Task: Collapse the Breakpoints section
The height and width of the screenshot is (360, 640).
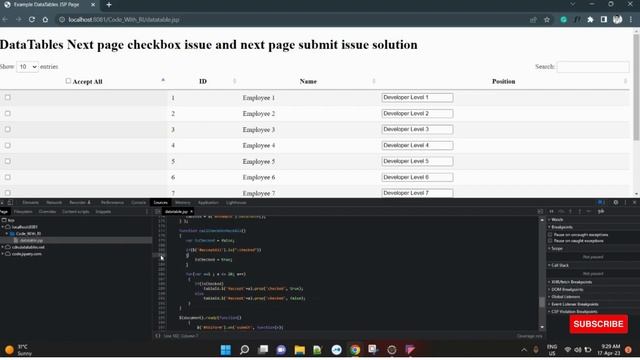Action: 561,227
